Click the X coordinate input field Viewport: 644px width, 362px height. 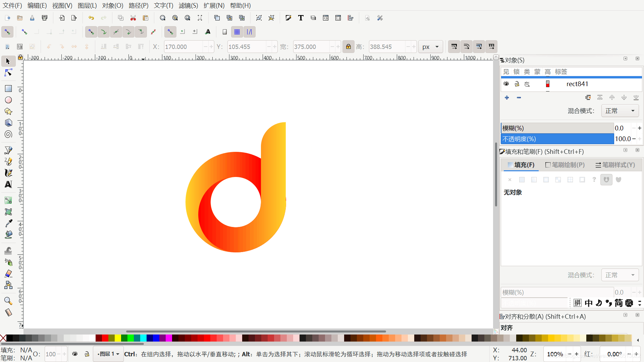[183, 47]
